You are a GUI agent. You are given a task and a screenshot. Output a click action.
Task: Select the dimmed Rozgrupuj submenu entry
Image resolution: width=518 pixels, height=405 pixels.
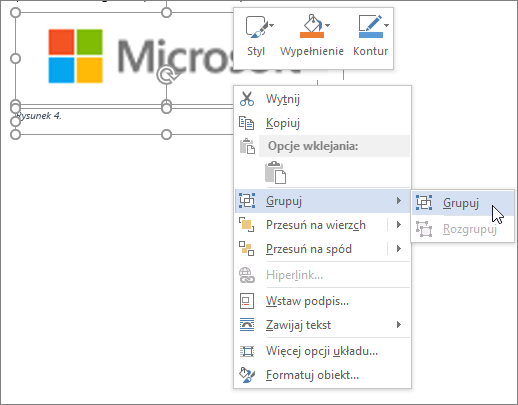point(463,229)
